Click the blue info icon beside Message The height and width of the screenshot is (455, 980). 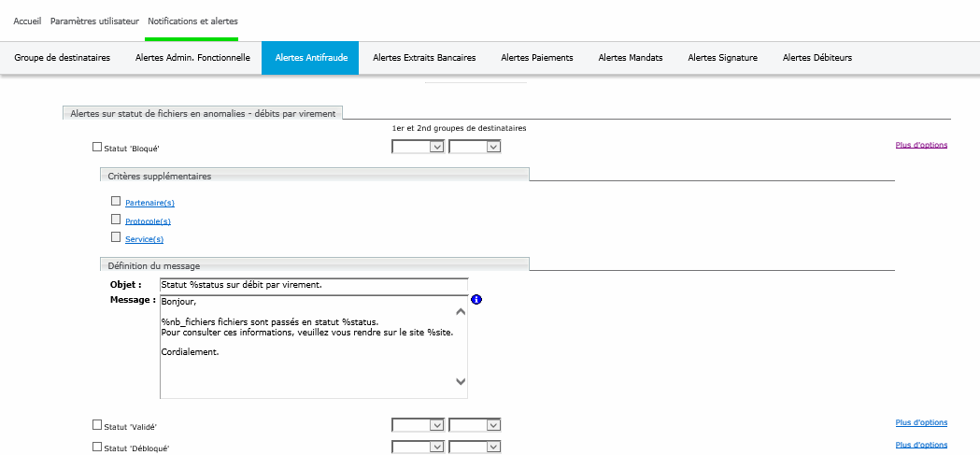click(476, 300)
